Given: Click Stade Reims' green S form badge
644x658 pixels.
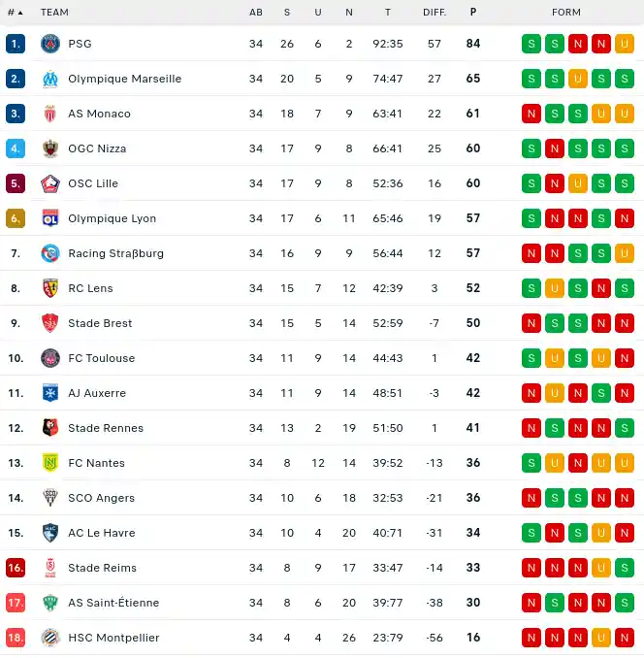Looking at the screenshot, I should coord(625,568).
